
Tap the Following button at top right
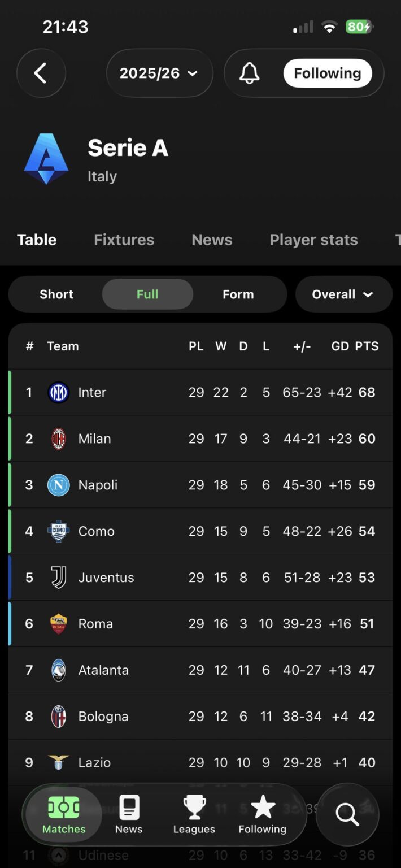[x=327, y=73]
